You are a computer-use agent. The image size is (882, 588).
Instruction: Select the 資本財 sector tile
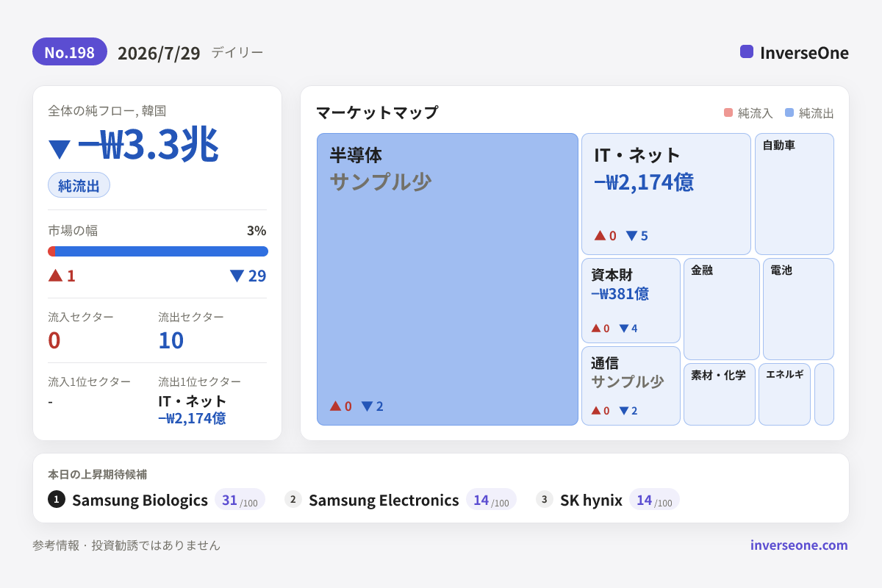631,301
